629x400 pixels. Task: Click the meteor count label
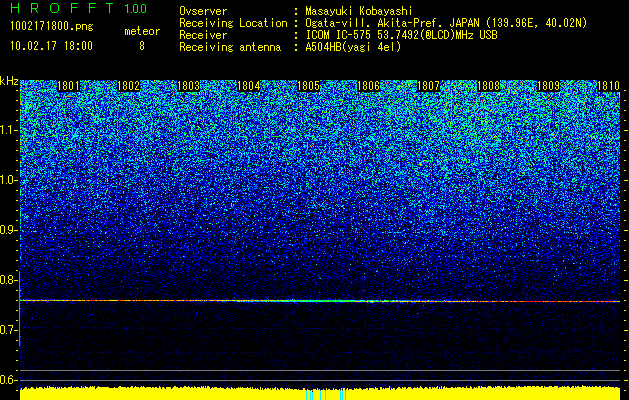[142, 31]
